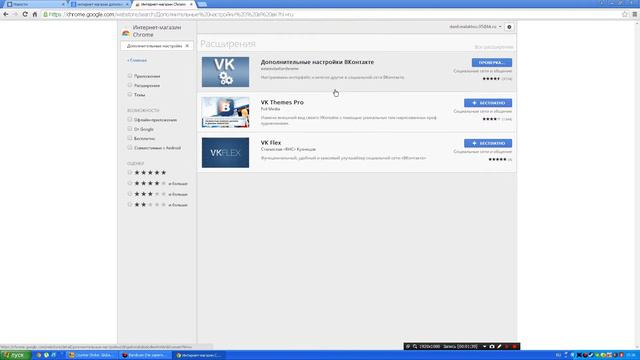Stop recording with the red overlay button
The width and height of the screenshot is (640, 360).
click(x=514, y=346)
